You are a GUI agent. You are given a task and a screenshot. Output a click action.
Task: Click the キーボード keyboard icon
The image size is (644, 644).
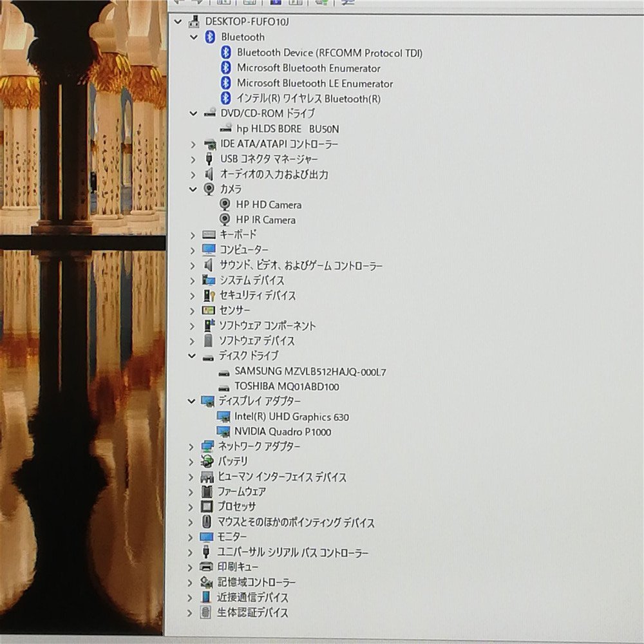click(209, 234)
